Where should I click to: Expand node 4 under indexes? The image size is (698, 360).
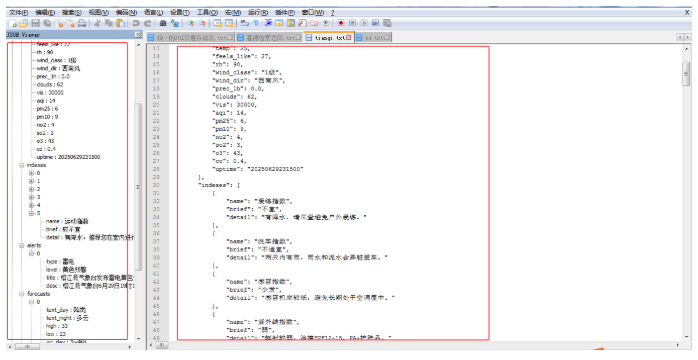point(32,205)
